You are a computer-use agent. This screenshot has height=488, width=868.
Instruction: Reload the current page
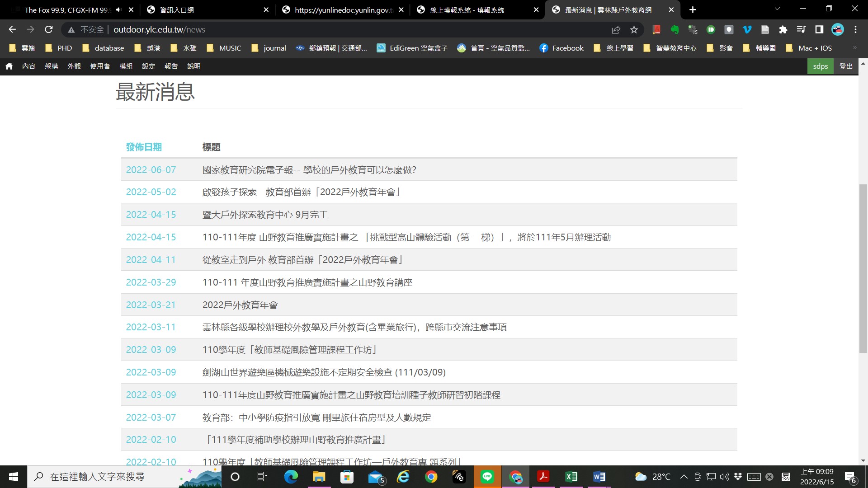tap(48, 29)
